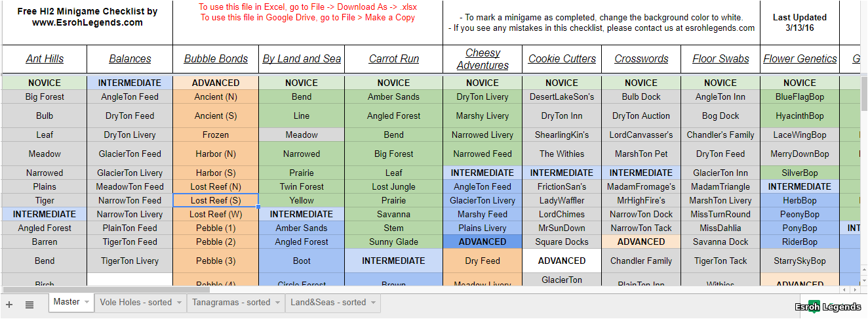Add a new sheet with plus icon
Screen dimensions: 868x319
[9, 305]
